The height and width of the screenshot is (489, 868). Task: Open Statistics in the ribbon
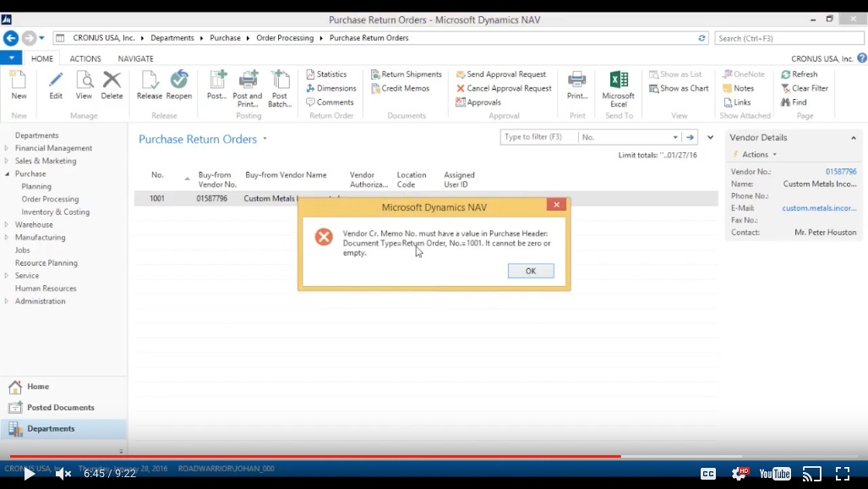(x=326, y=74)
